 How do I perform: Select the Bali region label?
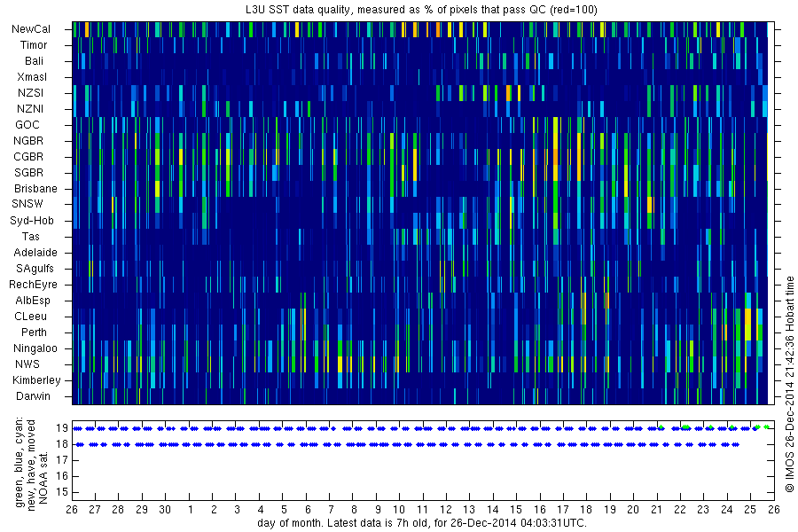point(34,61)
